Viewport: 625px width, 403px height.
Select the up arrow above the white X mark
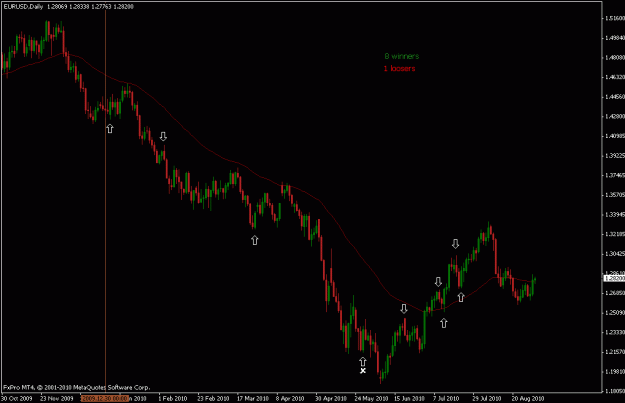tap(362, 362)
